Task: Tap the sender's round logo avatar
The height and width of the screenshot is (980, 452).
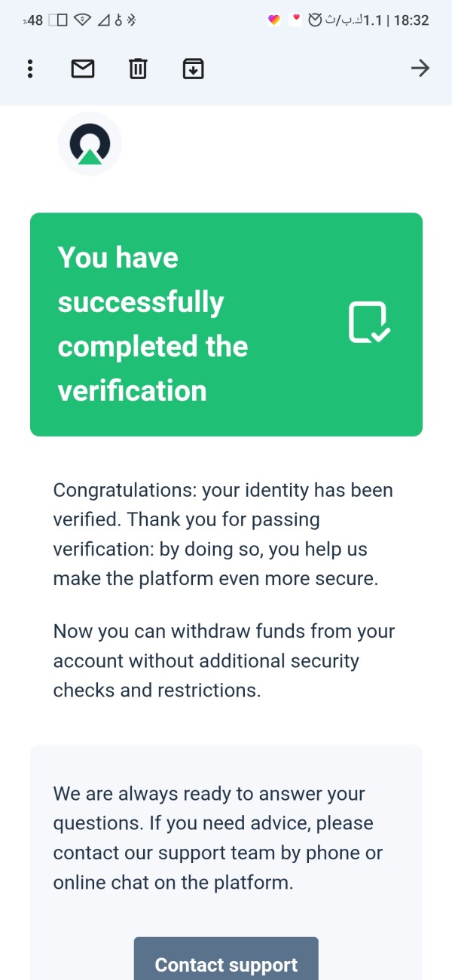Action: [x=90, y=144]
